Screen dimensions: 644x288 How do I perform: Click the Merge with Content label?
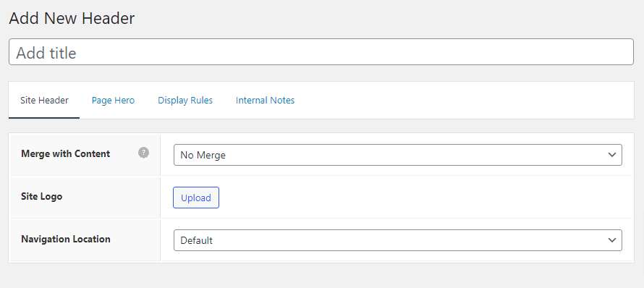click(65, 153)
